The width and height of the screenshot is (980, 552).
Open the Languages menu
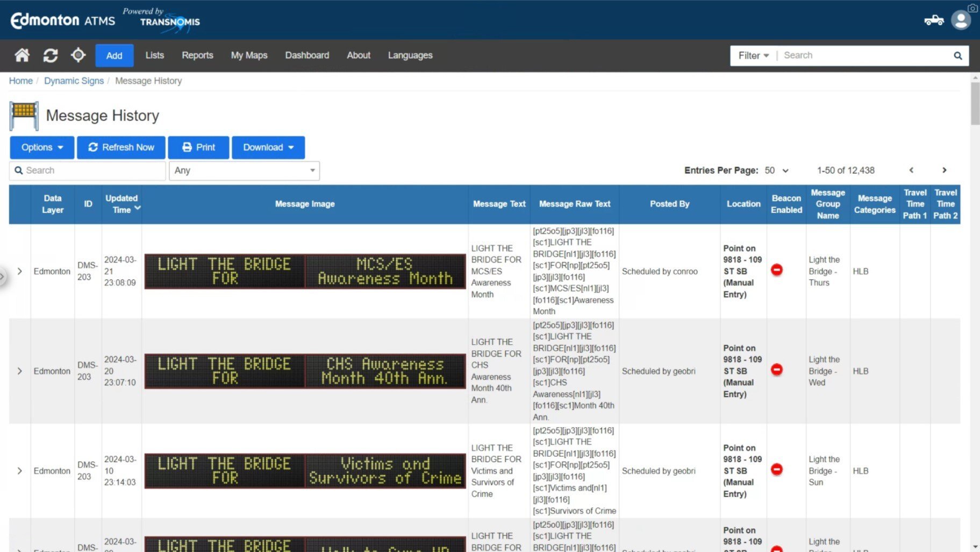point(410,55)
